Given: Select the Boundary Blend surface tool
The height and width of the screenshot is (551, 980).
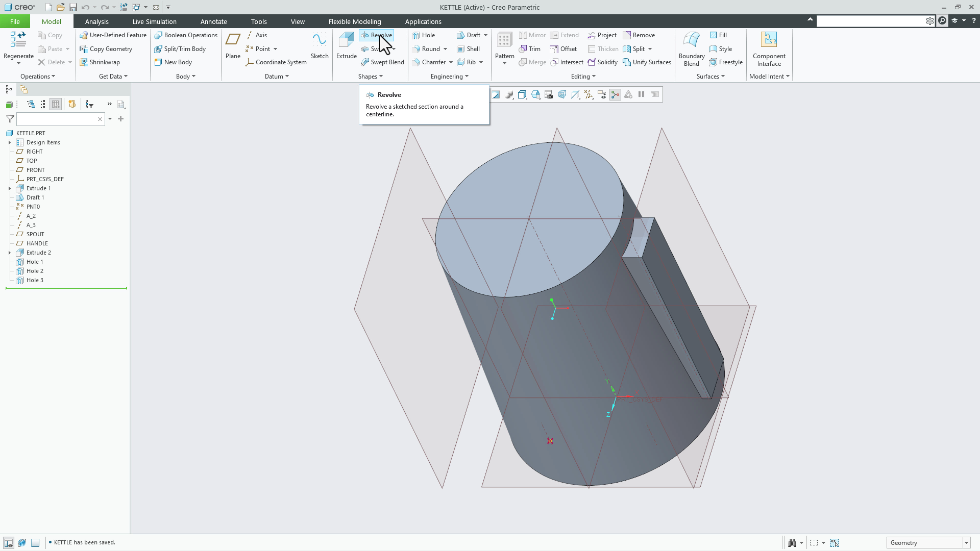Looking at the screenshot, I should coord(691,48).
